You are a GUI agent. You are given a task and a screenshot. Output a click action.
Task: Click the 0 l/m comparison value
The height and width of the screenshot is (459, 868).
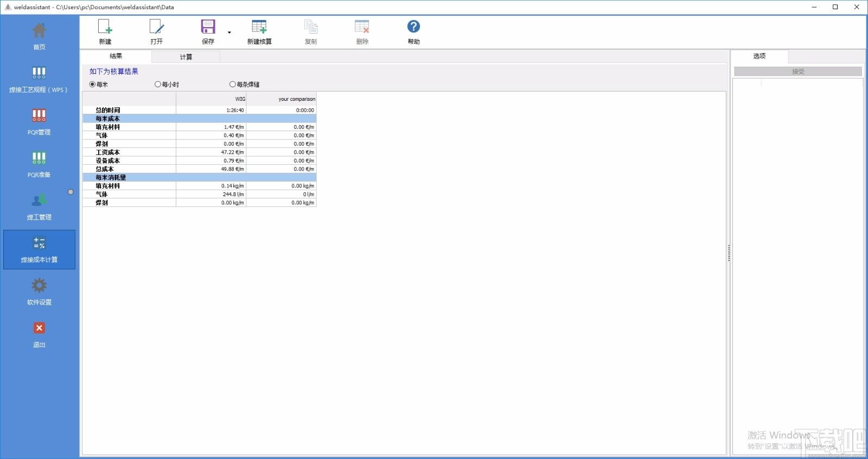click(x=309, y=195)
